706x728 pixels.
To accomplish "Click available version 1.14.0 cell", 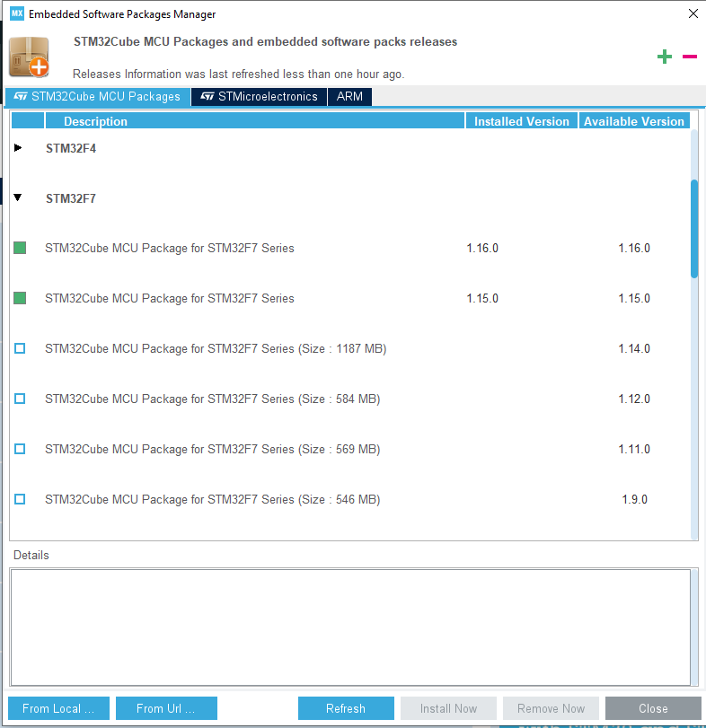I will [634, 348].
